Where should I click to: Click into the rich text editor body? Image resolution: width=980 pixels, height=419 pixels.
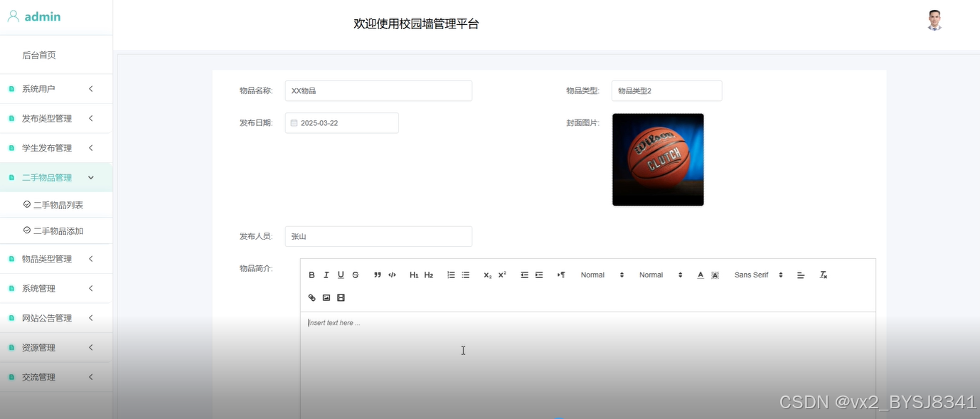point(588,366)
